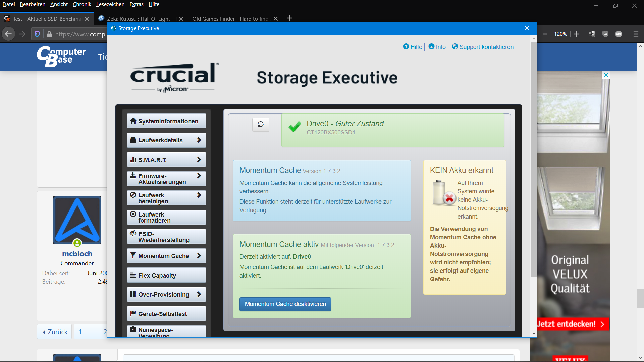The height and width of the screenshot is (362, 644).
Task: Click the refresh drive icon button
Action: [x=261, y=124]
